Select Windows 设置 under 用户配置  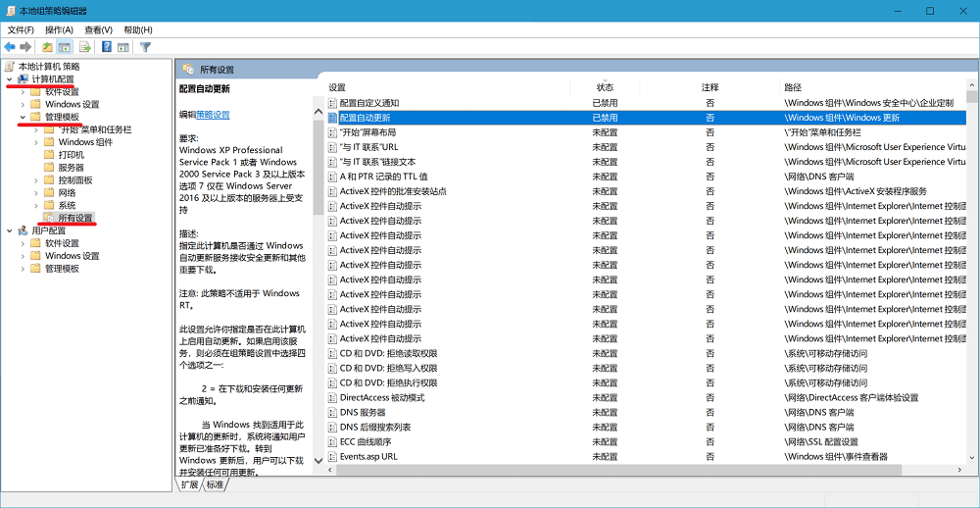(x=72, y=256)
